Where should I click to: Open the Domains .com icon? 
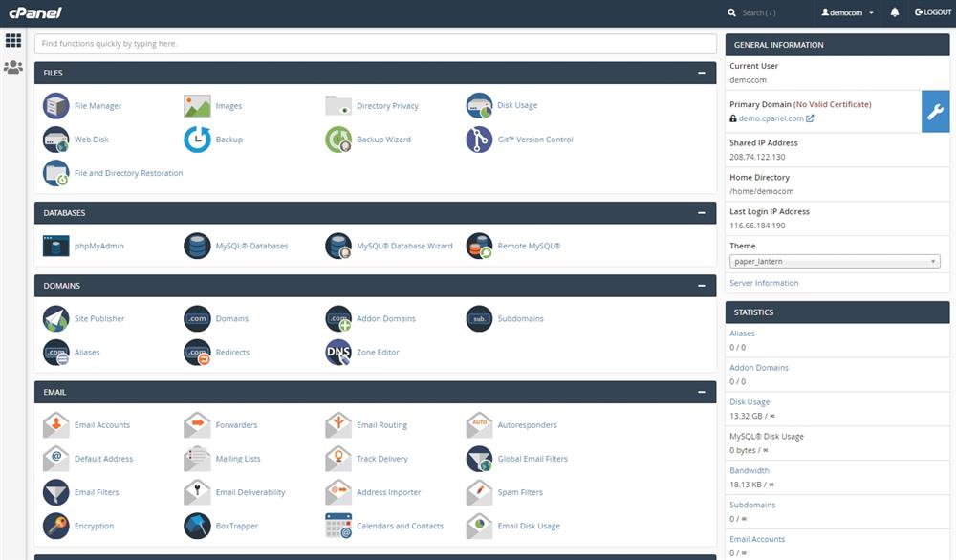197,318
